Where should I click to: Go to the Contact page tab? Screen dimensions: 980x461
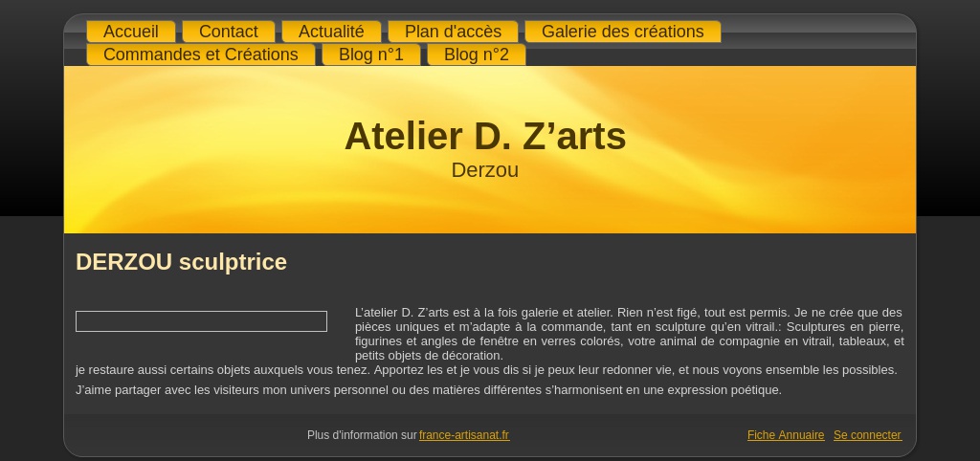pyautogui.click(x=228, y=32)
